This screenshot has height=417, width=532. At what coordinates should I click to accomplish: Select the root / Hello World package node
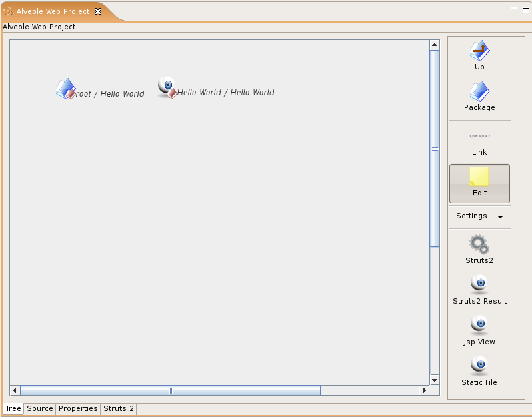66,89
